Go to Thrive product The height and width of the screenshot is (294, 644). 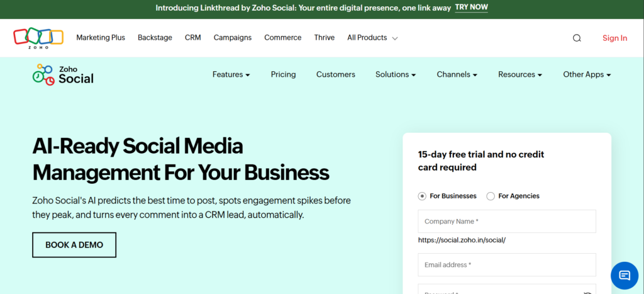pyautogui.click(x=325, y=38)
